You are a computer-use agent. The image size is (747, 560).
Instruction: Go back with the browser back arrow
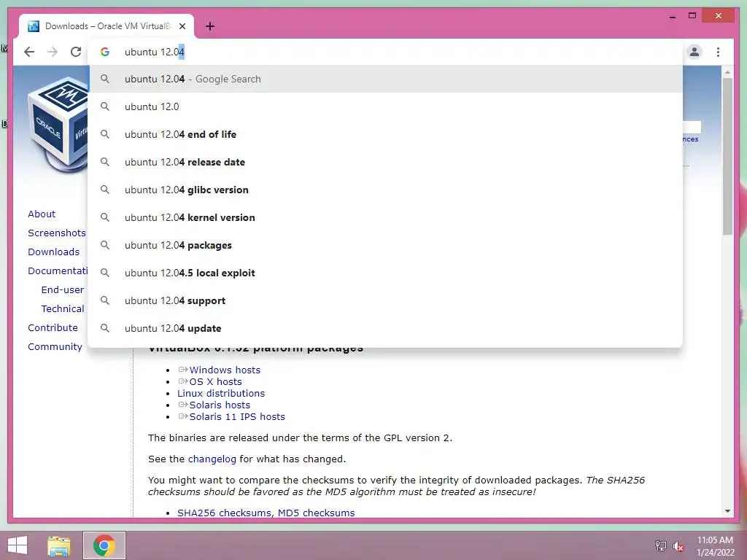click(x=29, y=52)
